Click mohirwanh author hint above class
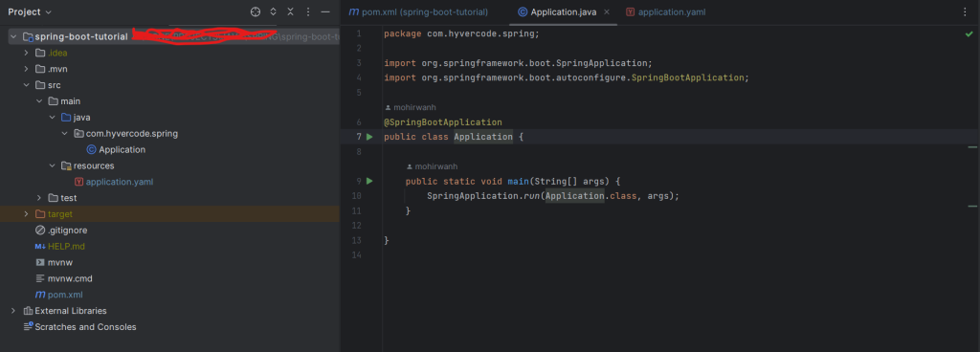 click(x=411, y=107)
